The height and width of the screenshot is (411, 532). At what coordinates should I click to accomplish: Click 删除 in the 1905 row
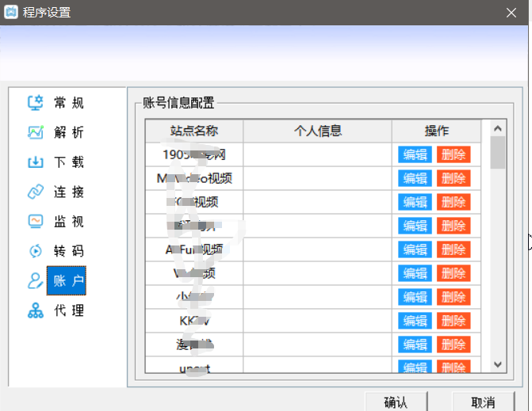point(454,155)
